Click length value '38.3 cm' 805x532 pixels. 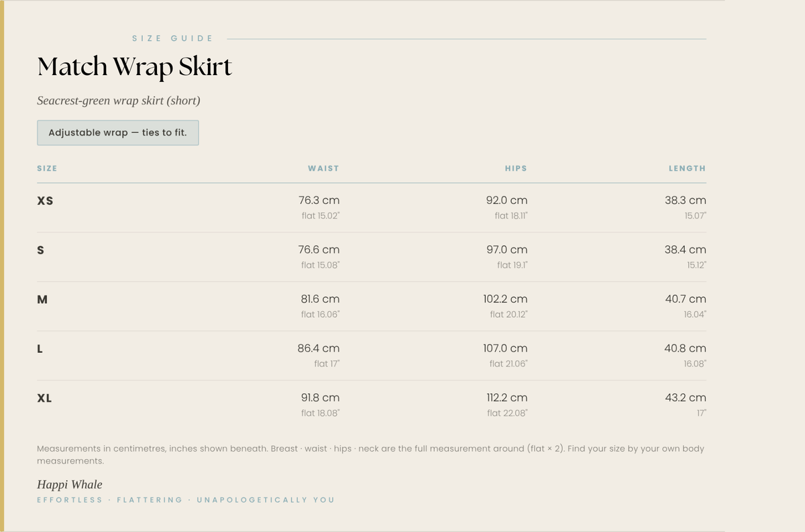686,200
